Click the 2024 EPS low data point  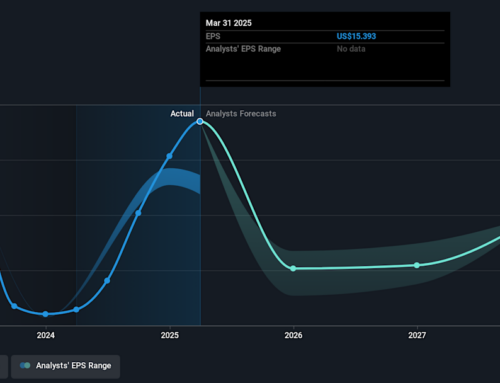pyautogui.click(x=46, y=314)
